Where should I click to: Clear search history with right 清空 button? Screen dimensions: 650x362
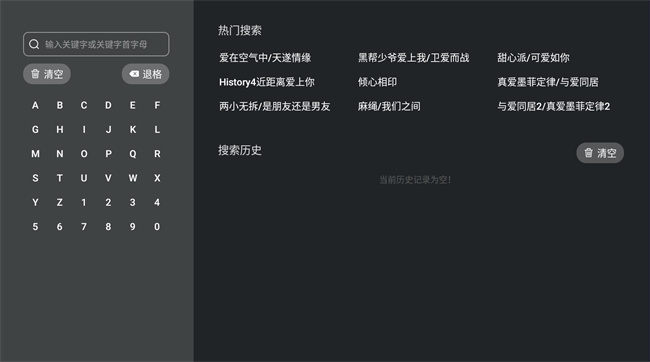(600, 153)
